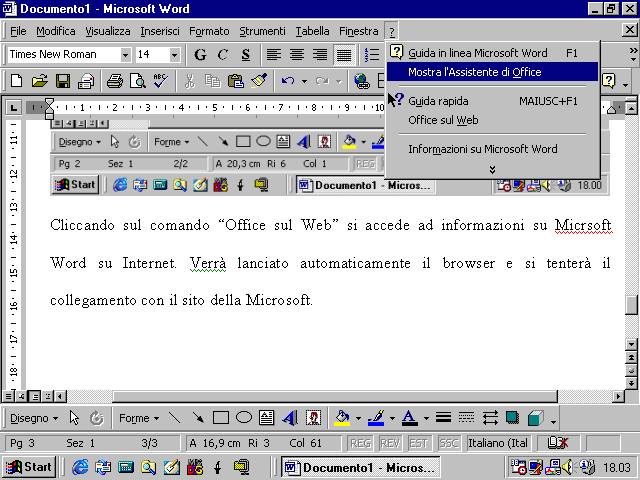Image resolution: width=640 pixels, height=480 pixels.
Task: Save the document with the floppy disk icon
Action: [62, 80]
